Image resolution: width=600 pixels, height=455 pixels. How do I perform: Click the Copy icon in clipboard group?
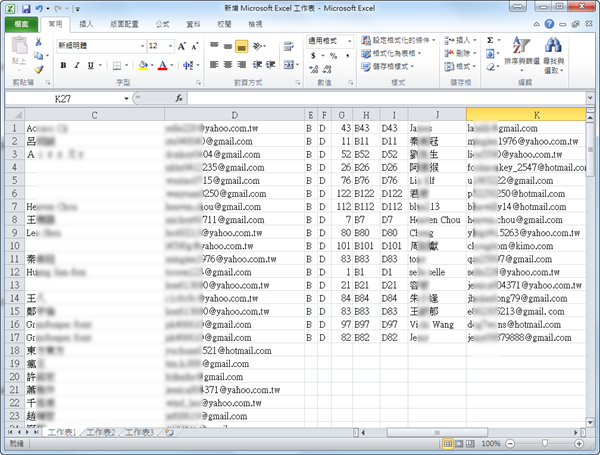click(38, 56)
